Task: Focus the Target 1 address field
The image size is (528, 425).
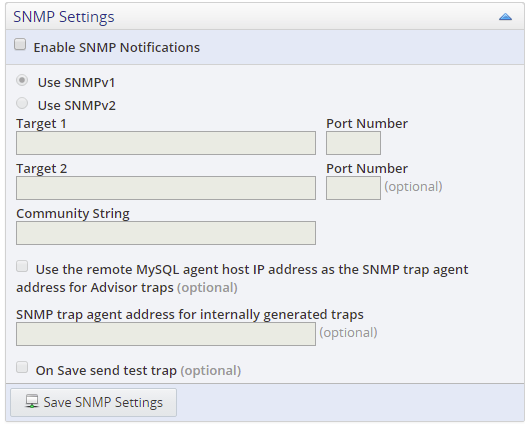Action: tap(166, 143)
